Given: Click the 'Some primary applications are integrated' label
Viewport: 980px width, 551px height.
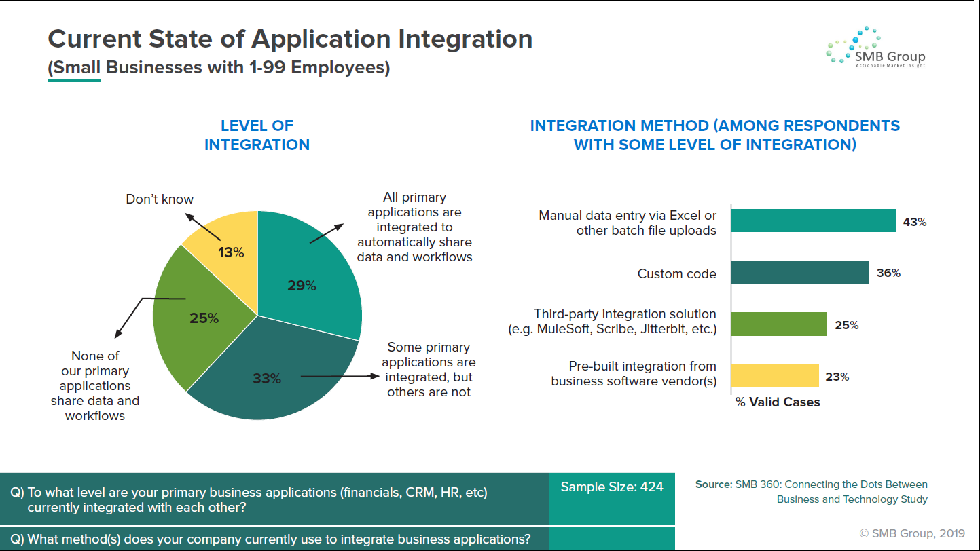Looking at the screenshot, I should pos(429,370).
